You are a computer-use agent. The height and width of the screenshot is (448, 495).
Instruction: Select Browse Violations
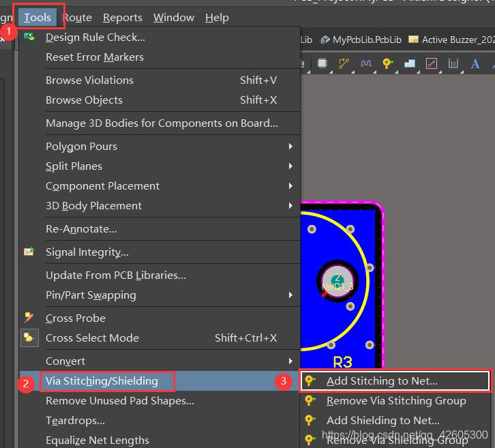[x=159, y=80]
